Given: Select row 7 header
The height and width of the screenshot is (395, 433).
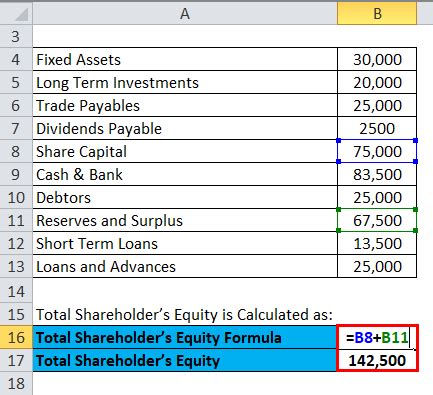Looking at the screenshot, I should 16,128.
